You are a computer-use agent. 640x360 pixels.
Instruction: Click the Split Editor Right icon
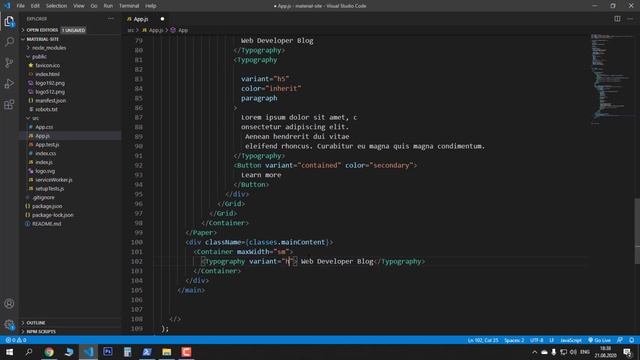tap(617, 19)
